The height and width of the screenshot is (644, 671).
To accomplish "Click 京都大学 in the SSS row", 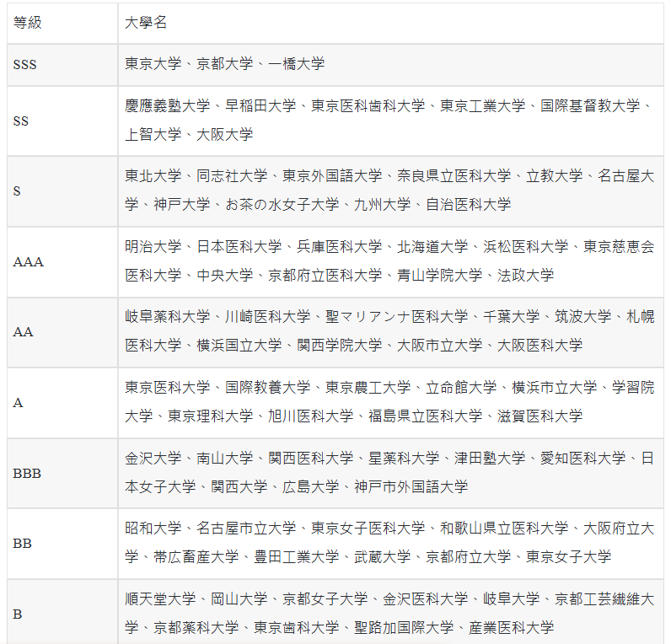I will click(x=225, y=64).
